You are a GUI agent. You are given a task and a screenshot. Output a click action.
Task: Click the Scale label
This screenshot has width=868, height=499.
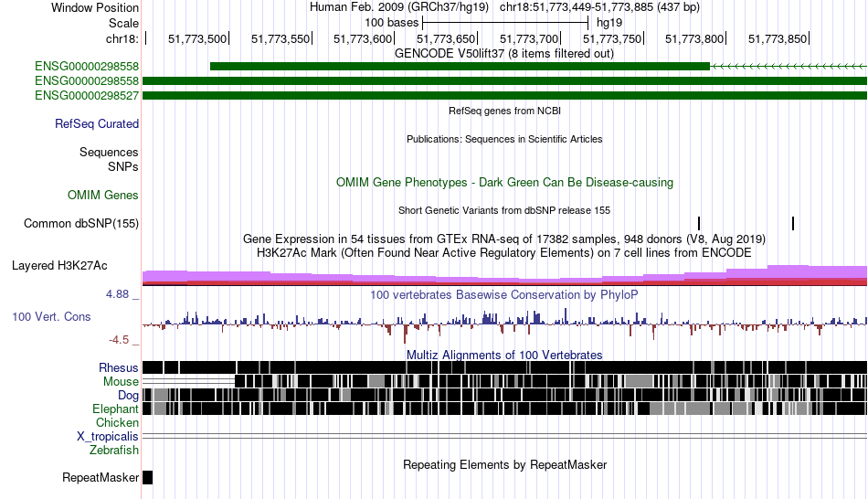point(123,23)
